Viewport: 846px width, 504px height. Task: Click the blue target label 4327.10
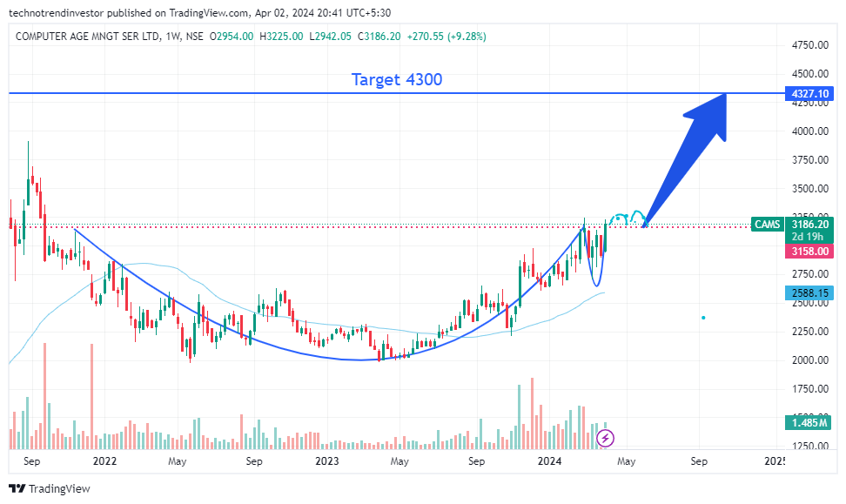(810, 93)
